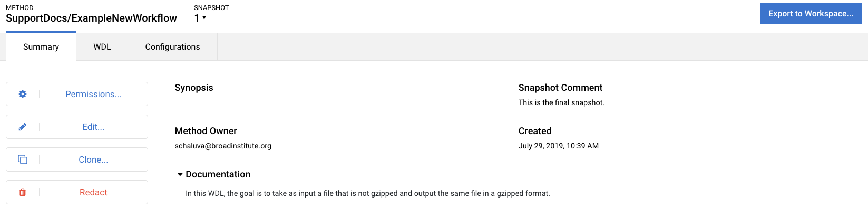
Task: Select the Summary tab
Action: coord(41,46)
